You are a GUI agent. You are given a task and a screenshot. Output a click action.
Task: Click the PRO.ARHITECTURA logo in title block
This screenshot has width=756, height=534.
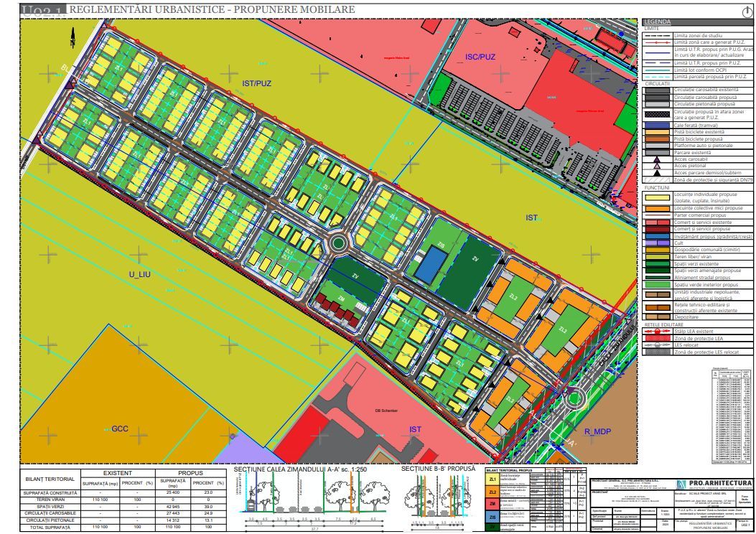point(710,484)
